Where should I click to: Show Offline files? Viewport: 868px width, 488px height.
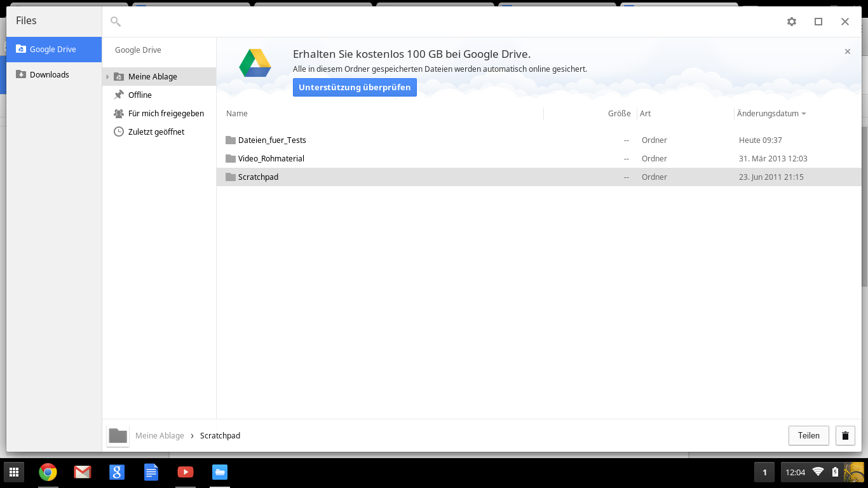tap(159, 95)
